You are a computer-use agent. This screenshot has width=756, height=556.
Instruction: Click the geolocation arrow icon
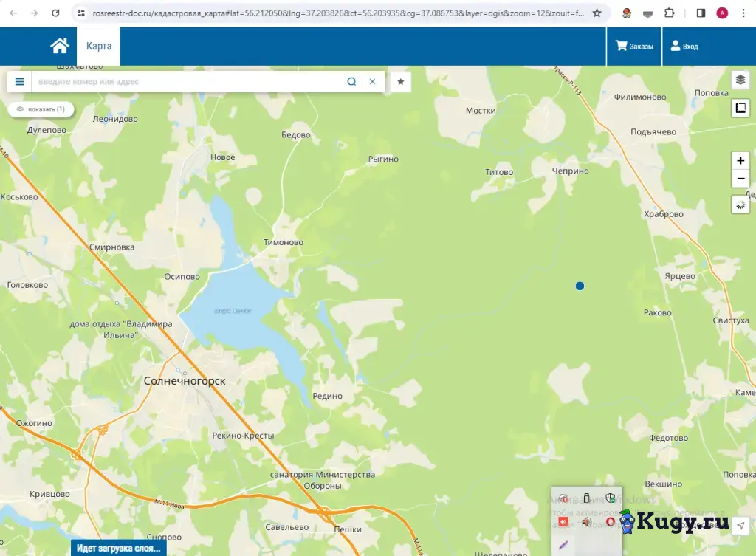(x=740, y=525)
